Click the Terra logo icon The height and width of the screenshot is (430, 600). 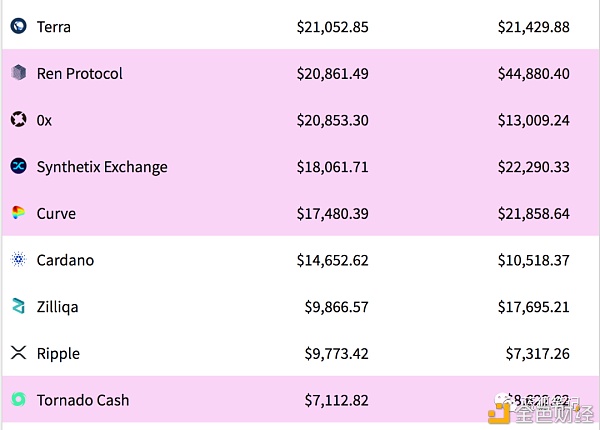click(x=18, y=27)
